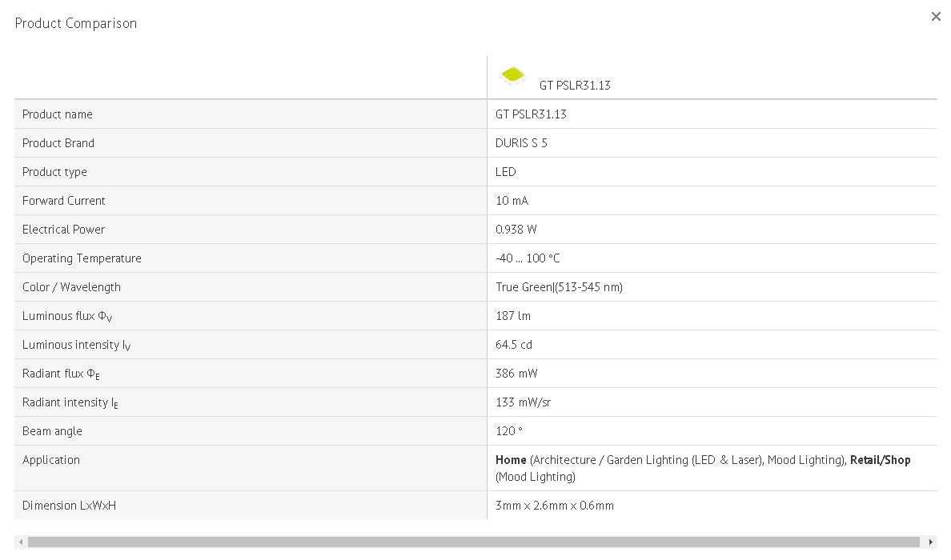The image size is (951, 560).
Task: Click the Luminous flux label
Action: tap(67, 316)
